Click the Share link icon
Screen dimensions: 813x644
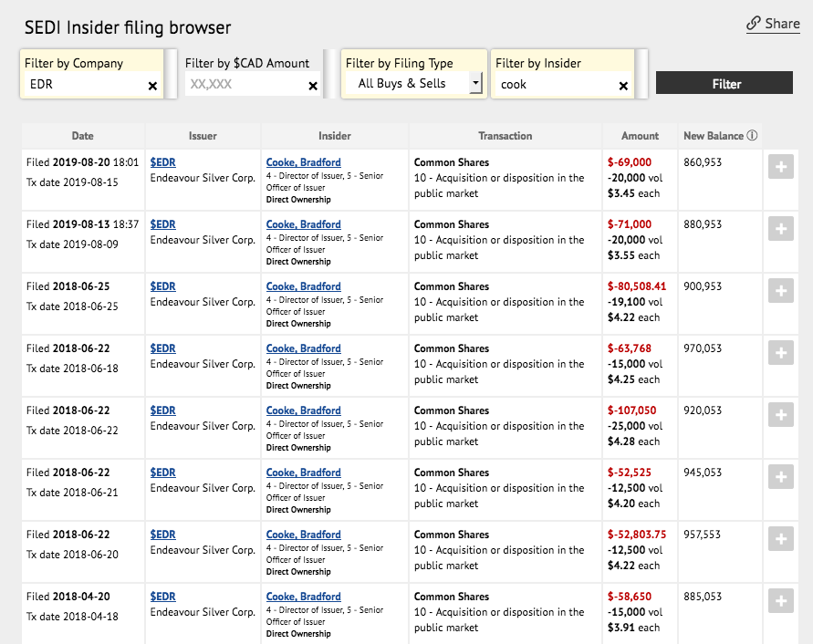tap(754, 24)
